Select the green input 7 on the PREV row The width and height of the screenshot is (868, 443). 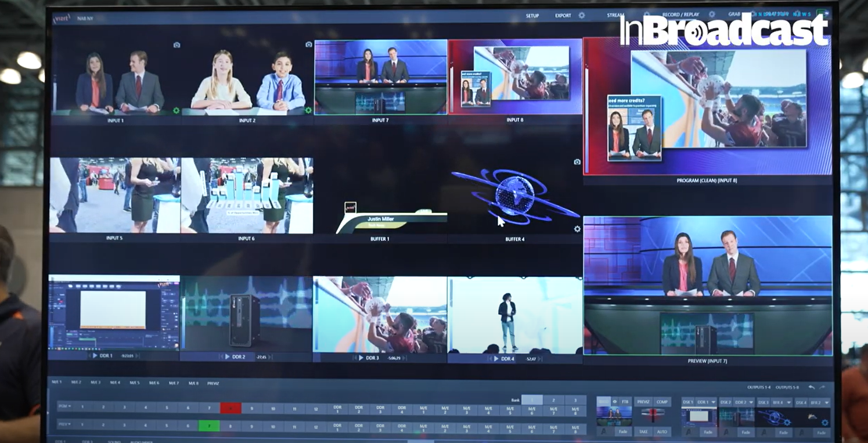(209, 426)
